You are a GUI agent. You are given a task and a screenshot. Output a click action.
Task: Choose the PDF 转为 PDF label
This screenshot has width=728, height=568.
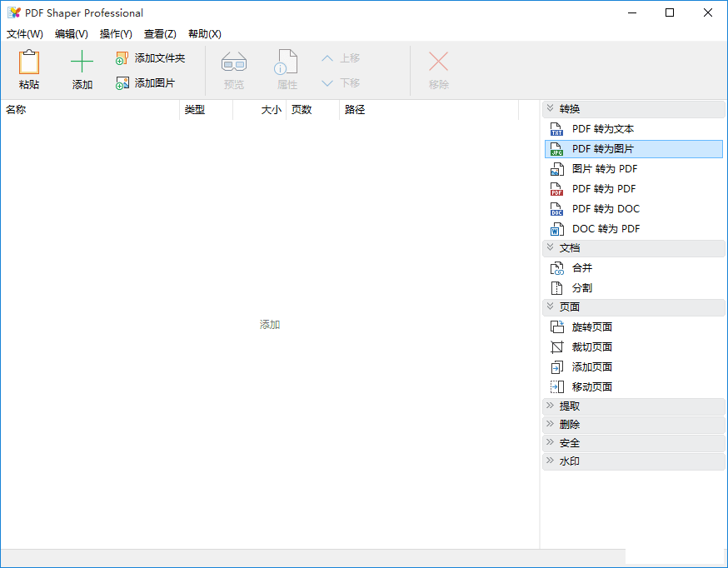[604, 189]
